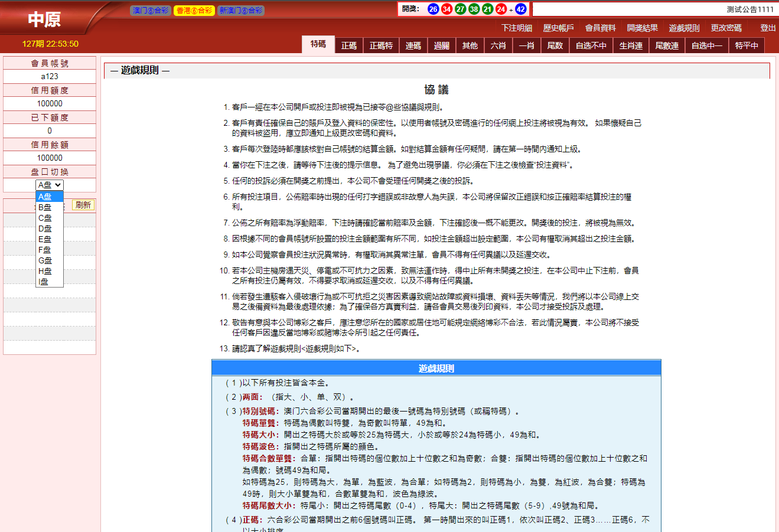779x532 pixels.
Task: Click the announcement bar text 测试公告1111
Action: click(x=749, y=9)
